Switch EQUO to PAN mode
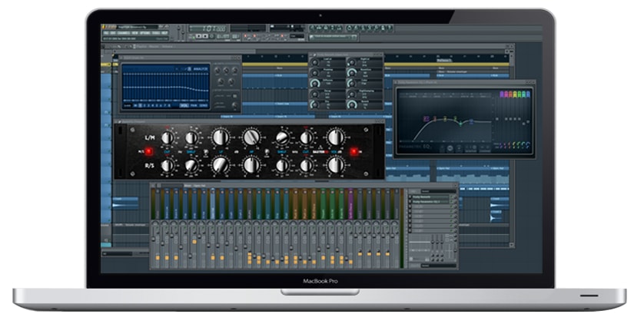This screenshot has width=644, height=314. pyautogui.click(x=194, y=105)
